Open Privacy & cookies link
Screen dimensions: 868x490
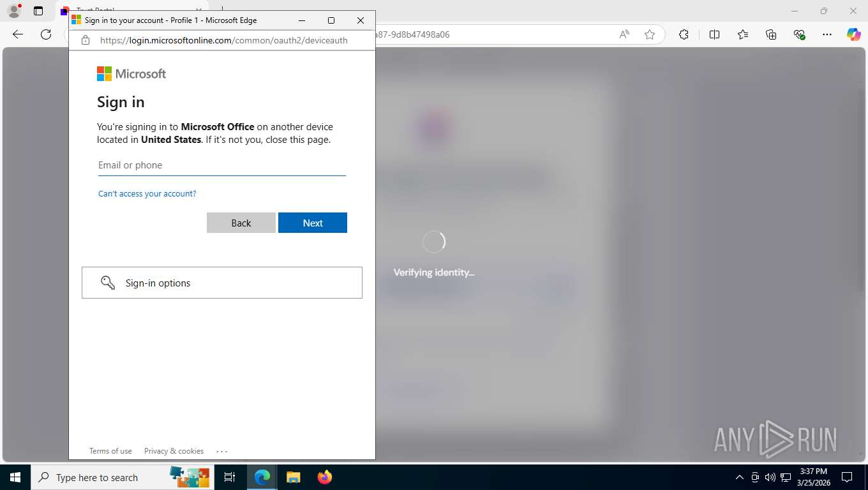(x=174, y=451)
